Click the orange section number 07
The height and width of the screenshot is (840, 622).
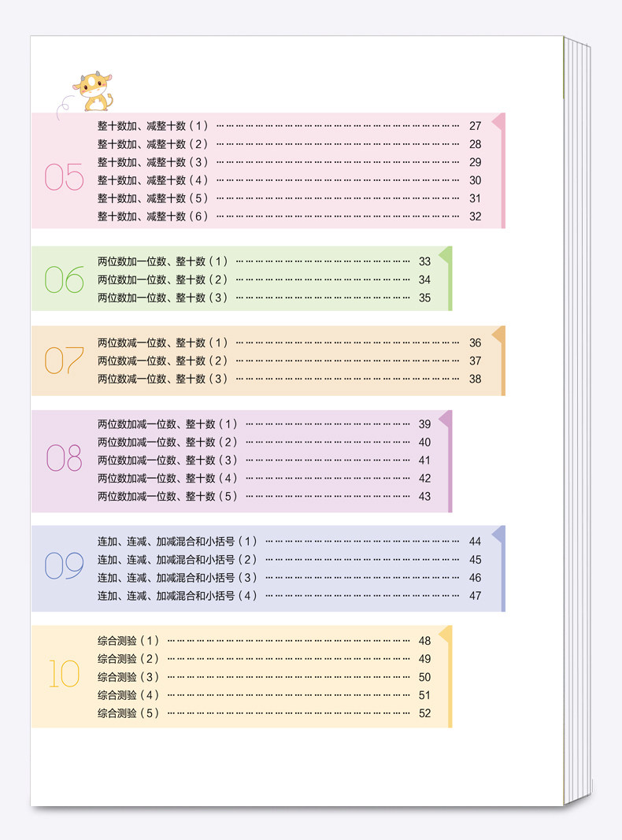64,361
